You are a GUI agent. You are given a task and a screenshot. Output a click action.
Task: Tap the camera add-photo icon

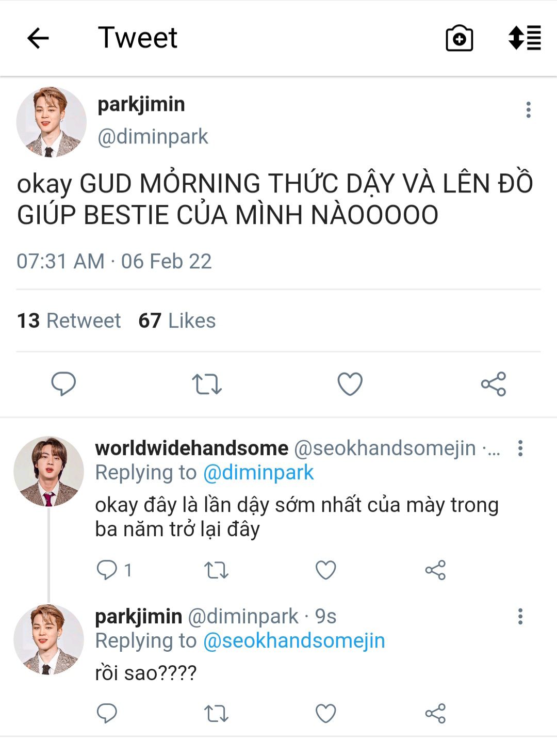(459, 38)
